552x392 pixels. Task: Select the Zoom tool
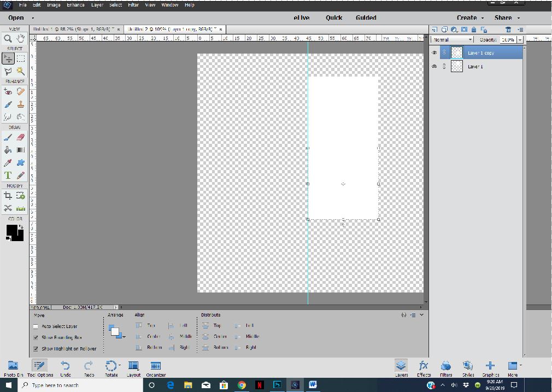[8, 38]
